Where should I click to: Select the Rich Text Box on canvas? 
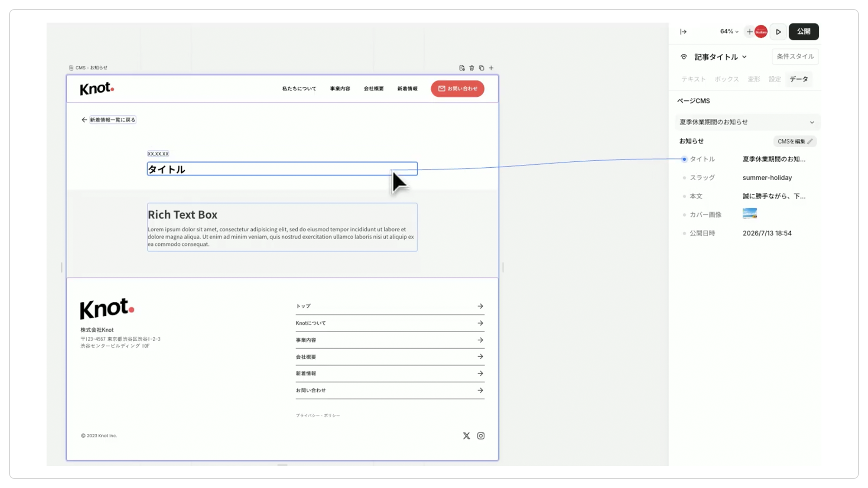pos(282,227)
